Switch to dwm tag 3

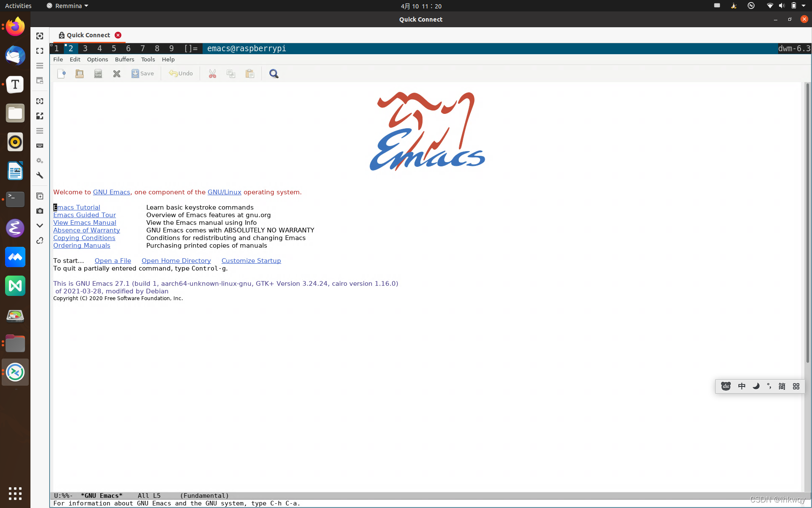85,48
